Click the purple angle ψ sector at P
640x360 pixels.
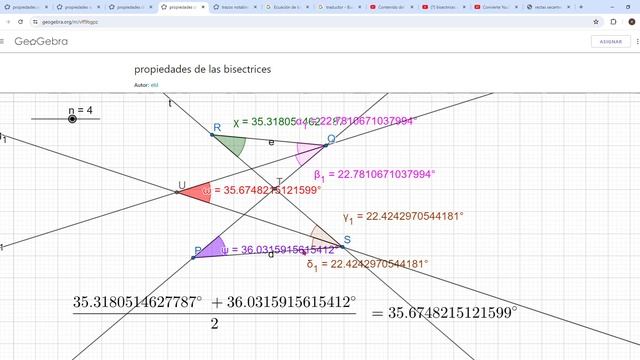coord(212,249)
